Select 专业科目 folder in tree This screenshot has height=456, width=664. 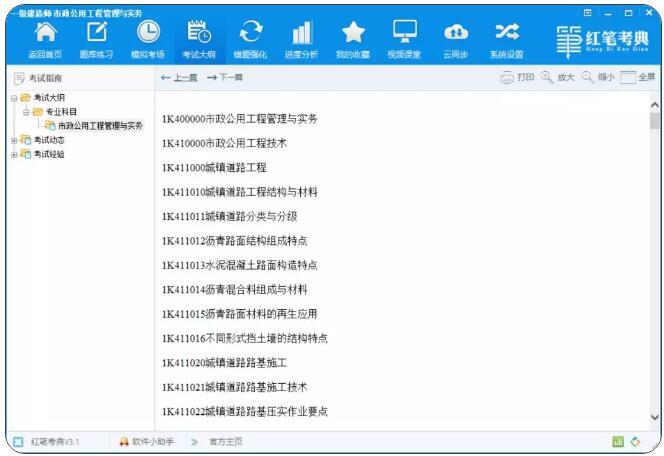55,112
